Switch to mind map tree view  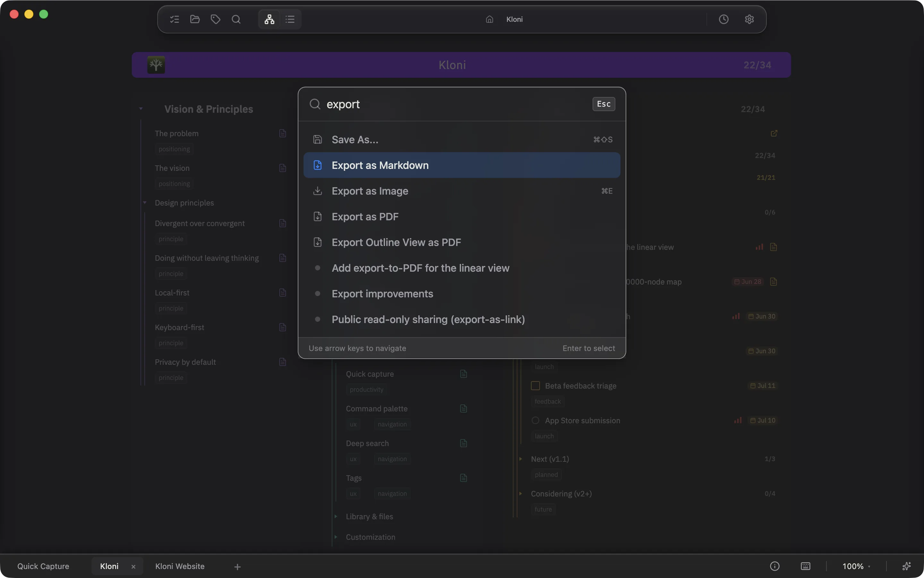[x=269, y=19]
